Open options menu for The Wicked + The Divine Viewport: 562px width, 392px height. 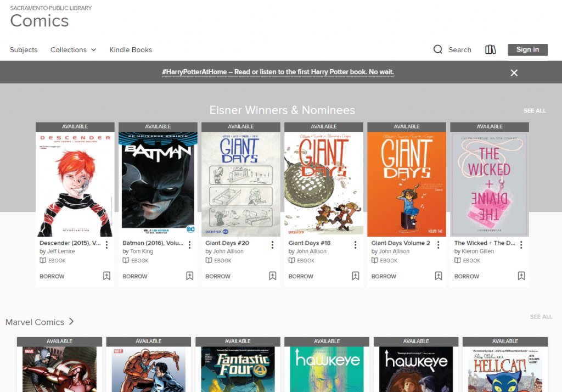tap(521, 245)
